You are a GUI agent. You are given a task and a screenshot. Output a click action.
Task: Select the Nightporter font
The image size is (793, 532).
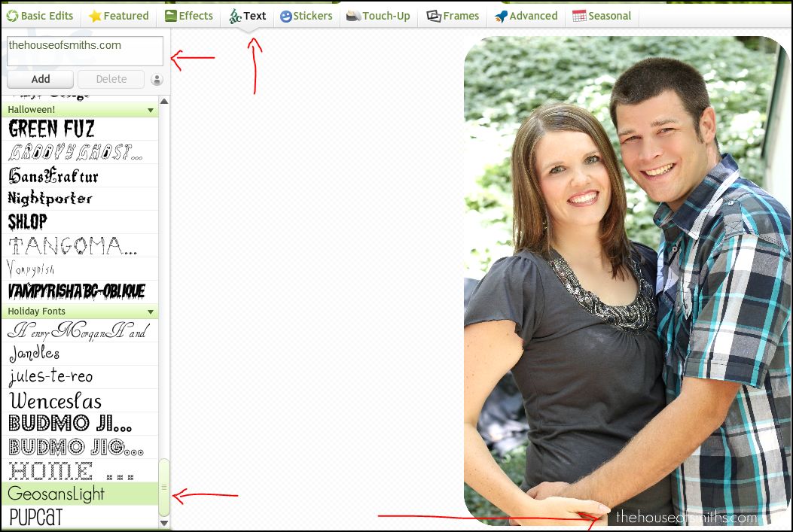pyautogui.click(x=80, y=199)
